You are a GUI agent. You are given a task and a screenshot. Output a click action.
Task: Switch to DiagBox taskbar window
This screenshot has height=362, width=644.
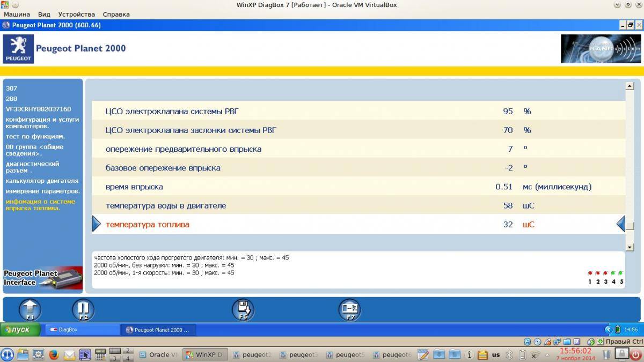click(82, 330)
